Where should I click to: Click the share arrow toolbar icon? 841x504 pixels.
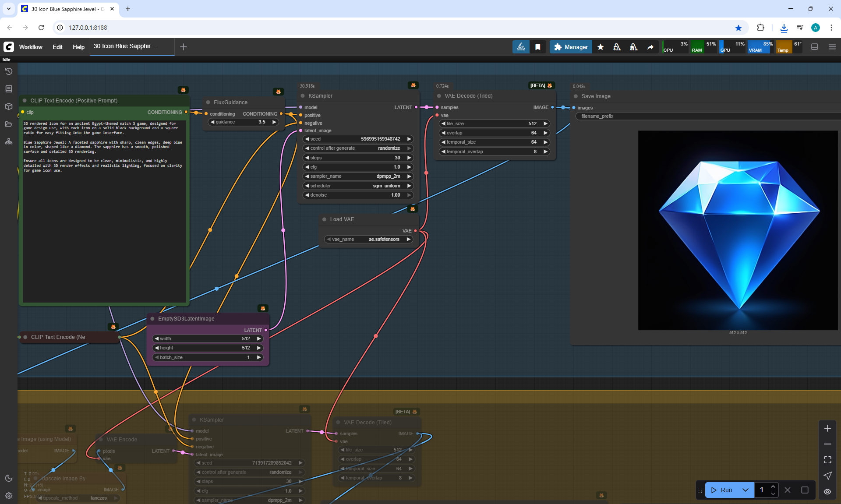650,47
